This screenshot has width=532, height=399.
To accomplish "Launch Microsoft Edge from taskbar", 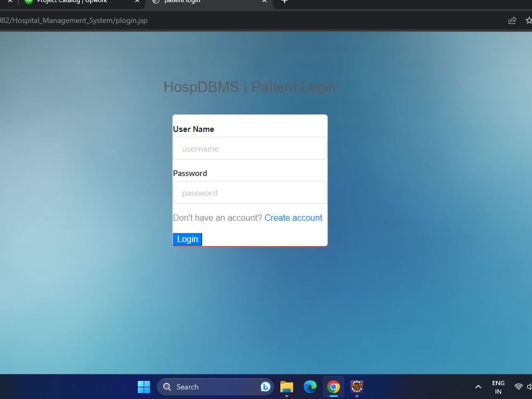I will 310,387.
